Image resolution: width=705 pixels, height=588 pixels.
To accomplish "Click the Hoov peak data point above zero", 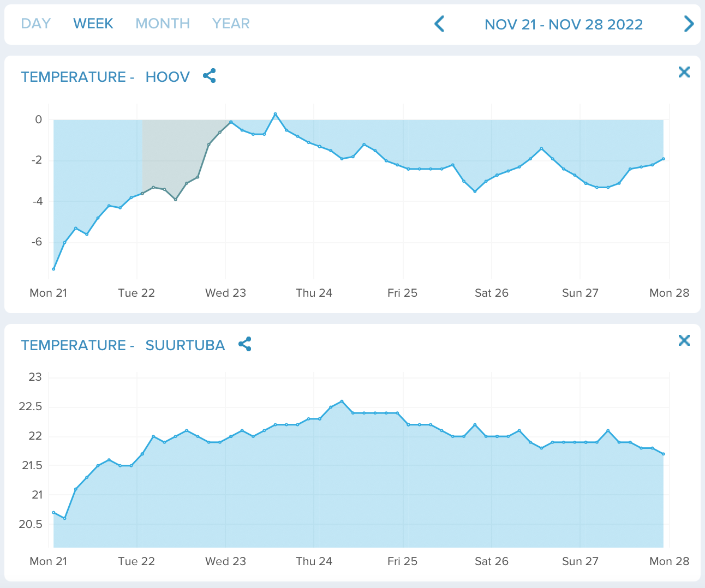I will click(276, 114).
